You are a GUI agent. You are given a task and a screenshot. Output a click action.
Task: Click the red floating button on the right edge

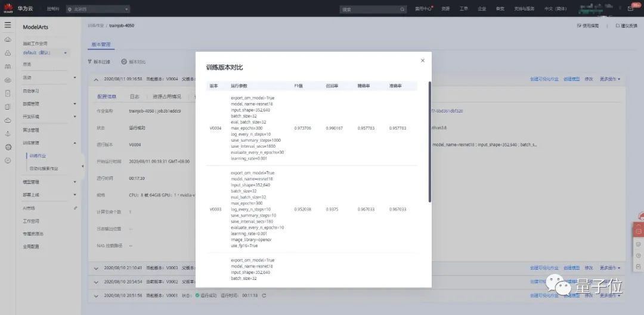click(638, 231)
